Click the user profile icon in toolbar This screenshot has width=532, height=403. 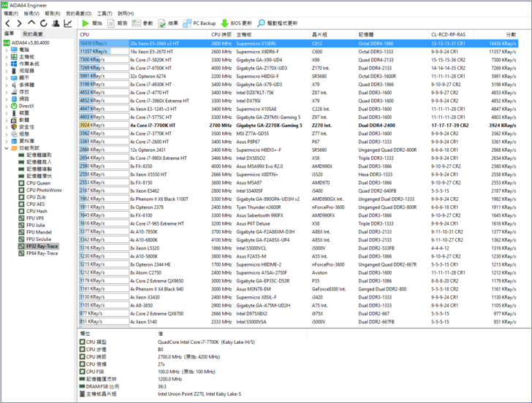[56, 23]
